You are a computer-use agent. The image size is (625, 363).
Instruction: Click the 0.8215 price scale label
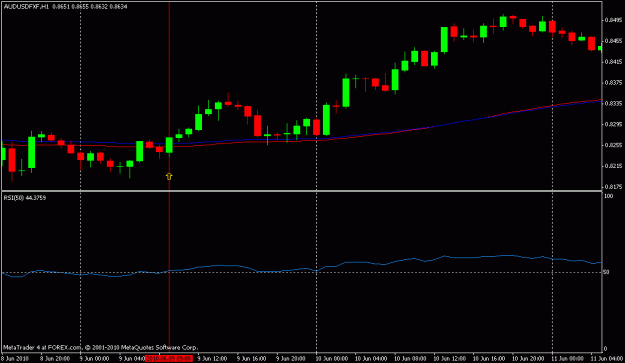(613, 166)
